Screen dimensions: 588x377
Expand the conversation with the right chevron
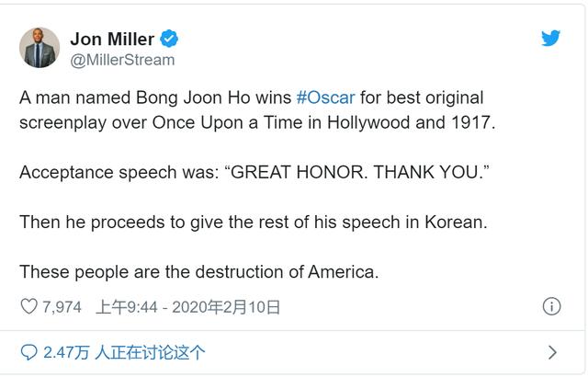pos(552,352)
